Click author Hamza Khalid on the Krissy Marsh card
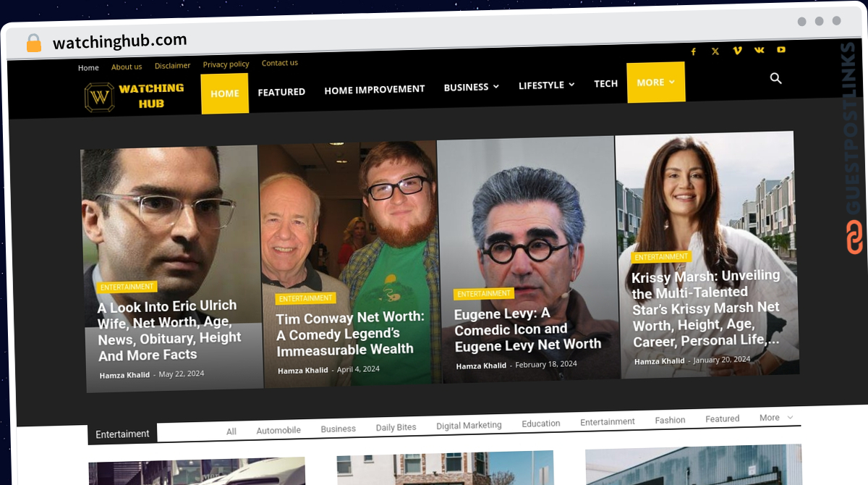The image size is (868, 485). click(x=660, y=361)
